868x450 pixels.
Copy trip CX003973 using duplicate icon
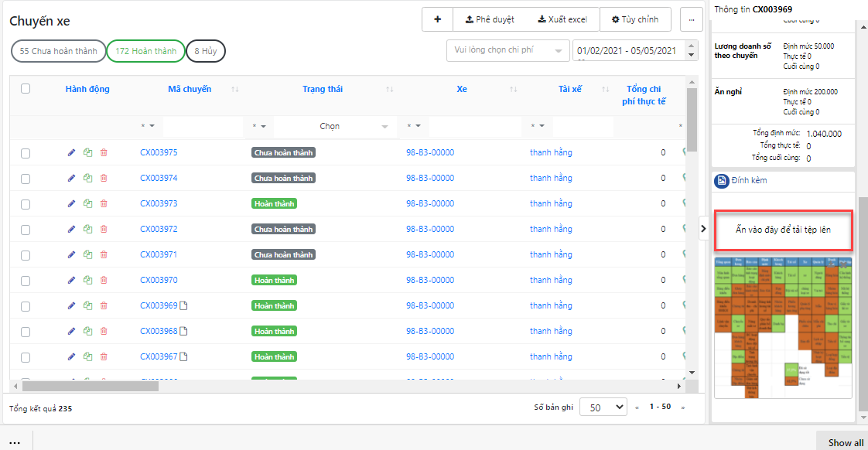coord(87,204)
